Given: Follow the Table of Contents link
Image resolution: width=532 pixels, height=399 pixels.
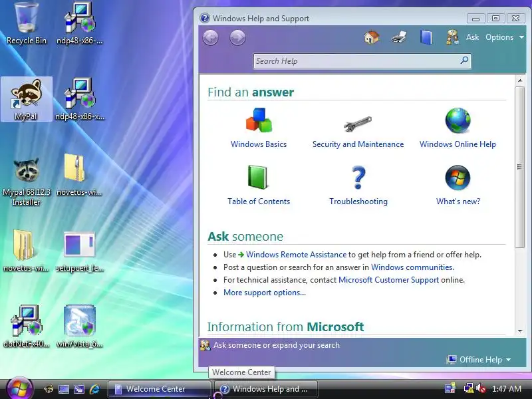Looking at the screenshot, I should 259,201.
